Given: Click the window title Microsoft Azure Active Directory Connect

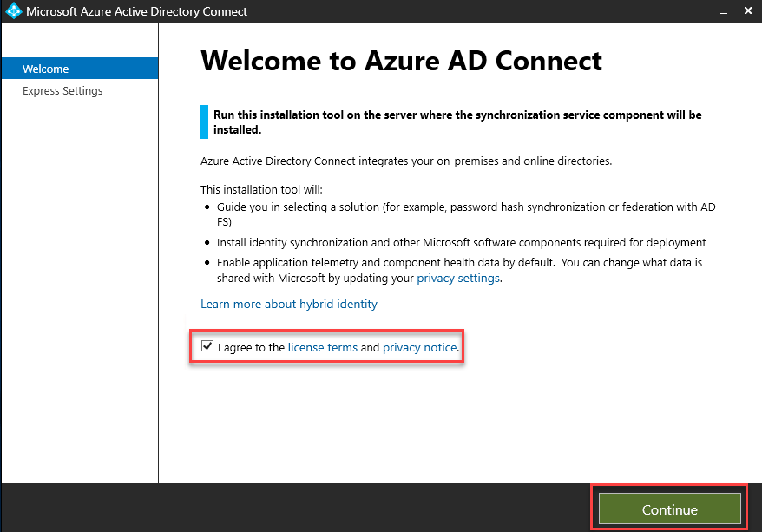Looking at the screenshot, I should (136, 11).
